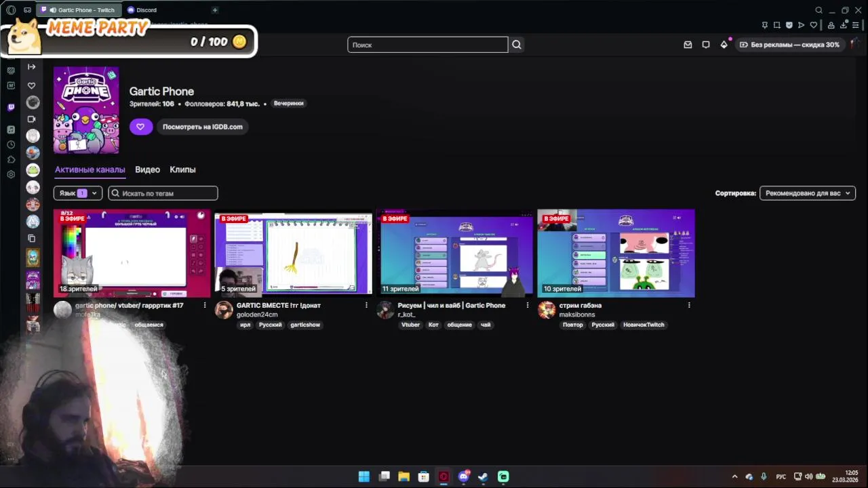Switch to the Клипы tab

pos(182,169)
